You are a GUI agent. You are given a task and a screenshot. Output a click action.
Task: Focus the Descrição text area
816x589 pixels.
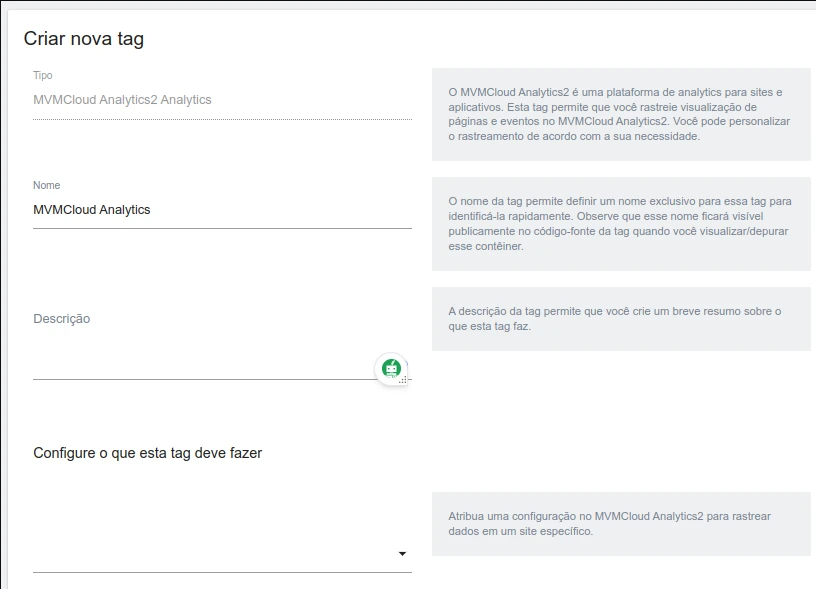point(200,345)
